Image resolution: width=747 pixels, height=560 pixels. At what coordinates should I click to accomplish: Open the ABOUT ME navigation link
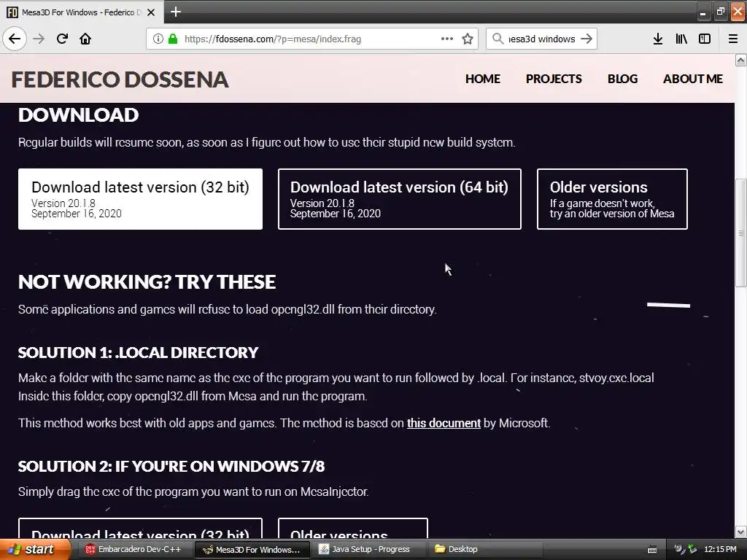693,79
